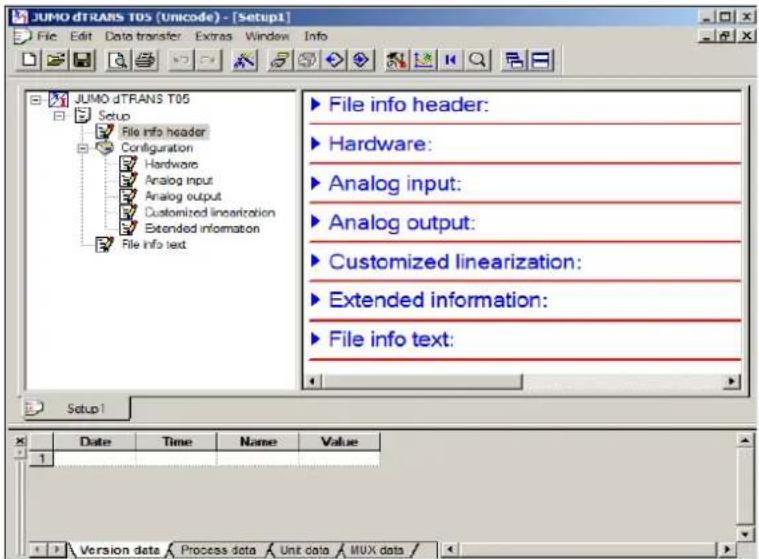Open the Analog input heading link
Viewport: 759px width, 559px height.
point(395,183)
